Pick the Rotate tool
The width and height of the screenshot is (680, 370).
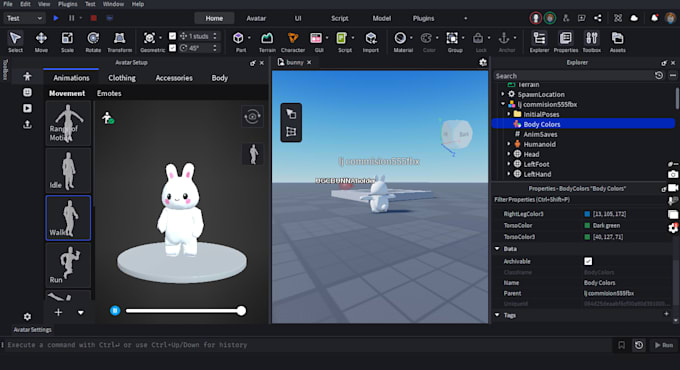click(93, 42)
